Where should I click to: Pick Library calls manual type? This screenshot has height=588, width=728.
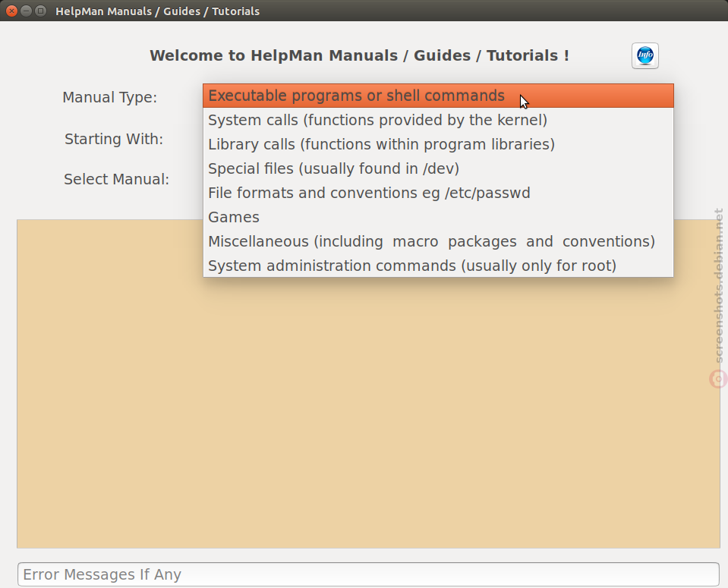click(438, 144)
